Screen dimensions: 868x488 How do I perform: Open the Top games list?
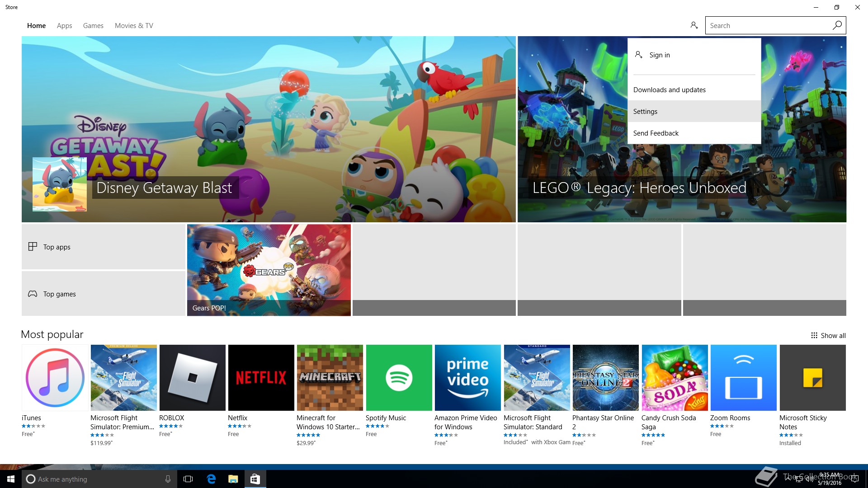point(103,294)
